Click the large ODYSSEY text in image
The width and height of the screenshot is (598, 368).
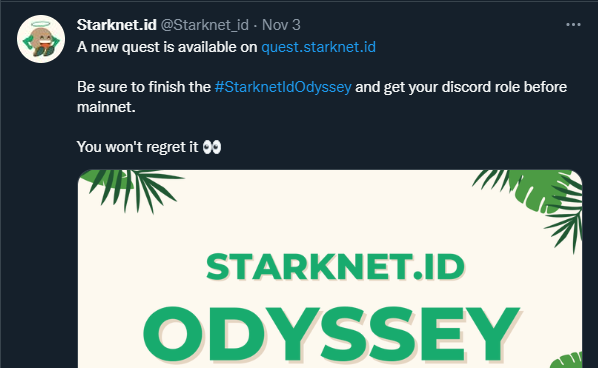(331, 334)
